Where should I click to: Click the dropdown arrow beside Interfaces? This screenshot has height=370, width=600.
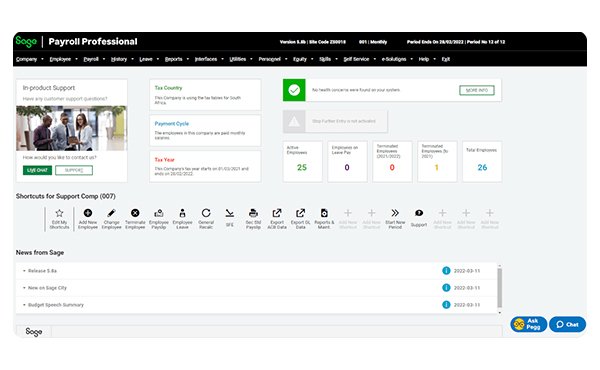tap(222, 59)
